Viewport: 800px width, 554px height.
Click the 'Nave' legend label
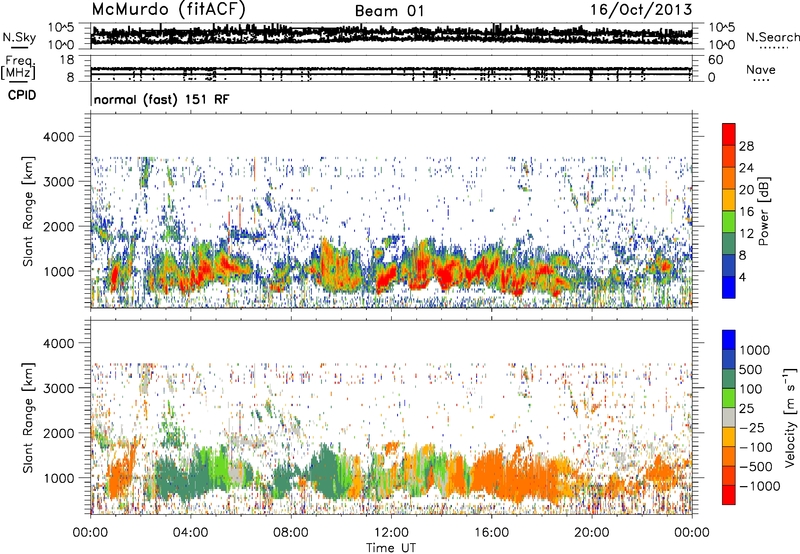click(761, 69)
